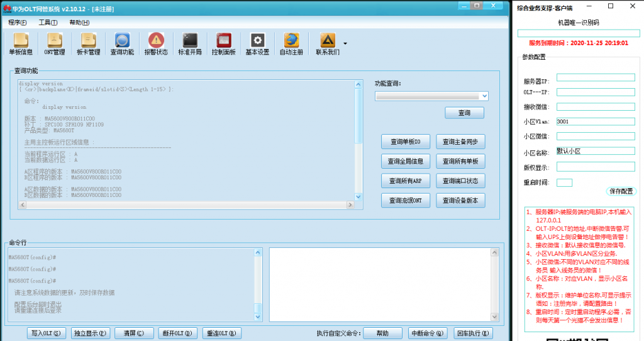644x341 pixels.
Task: Click 查询端口状态 button
Action: pos(460,181)
